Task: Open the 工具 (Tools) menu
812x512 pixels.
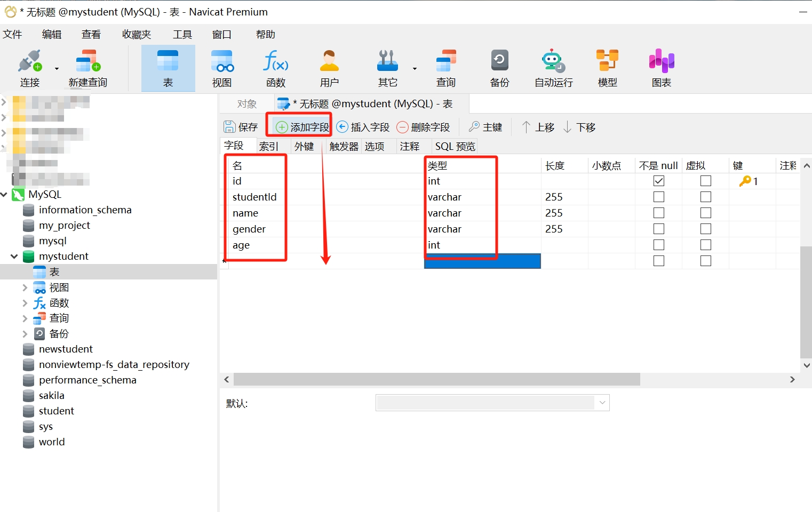Action: (x=182, y=35)
